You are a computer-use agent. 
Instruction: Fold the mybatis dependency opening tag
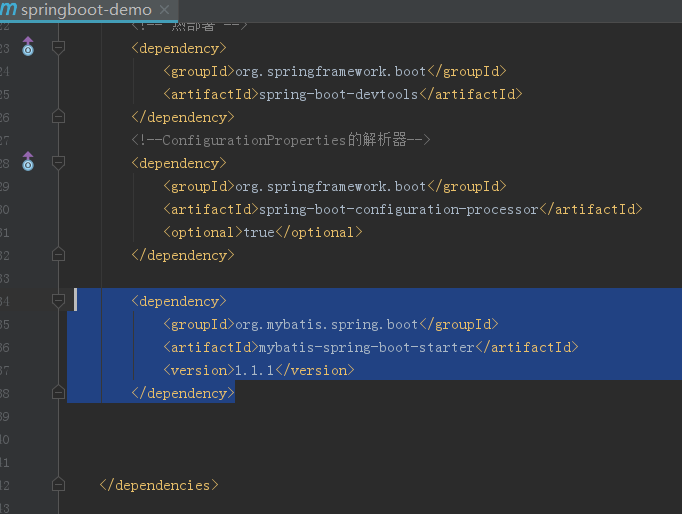[58, 301]
